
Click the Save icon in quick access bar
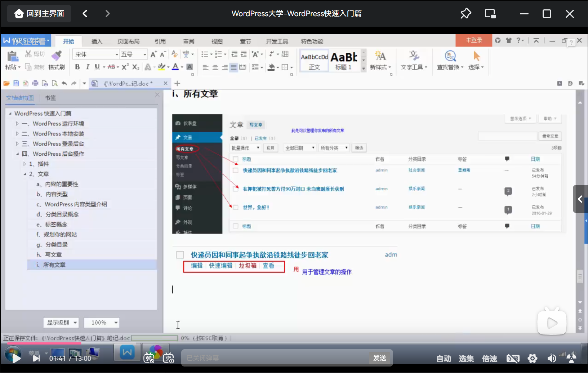(16, 83)
